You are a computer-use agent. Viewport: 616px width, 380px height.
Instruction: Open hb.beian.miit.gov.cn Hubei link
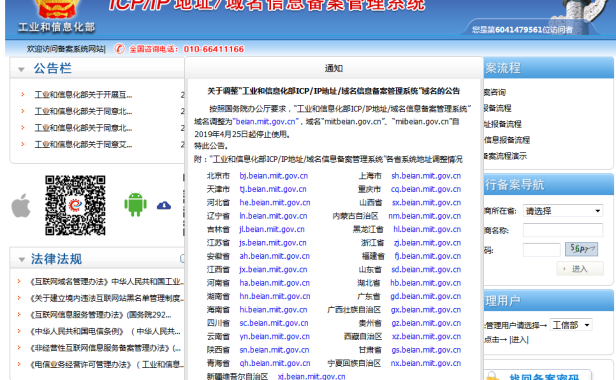pos(425,283)
